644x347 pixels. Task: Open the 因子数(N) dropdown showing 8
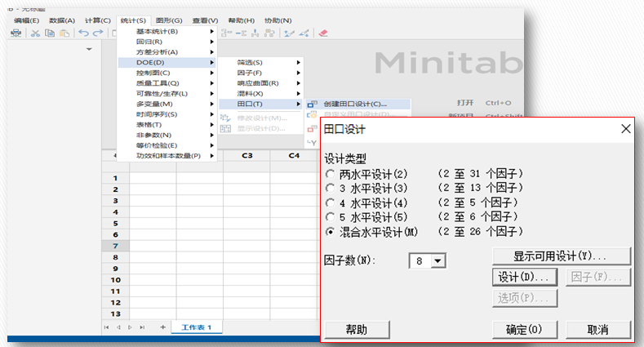pos(437,260)
